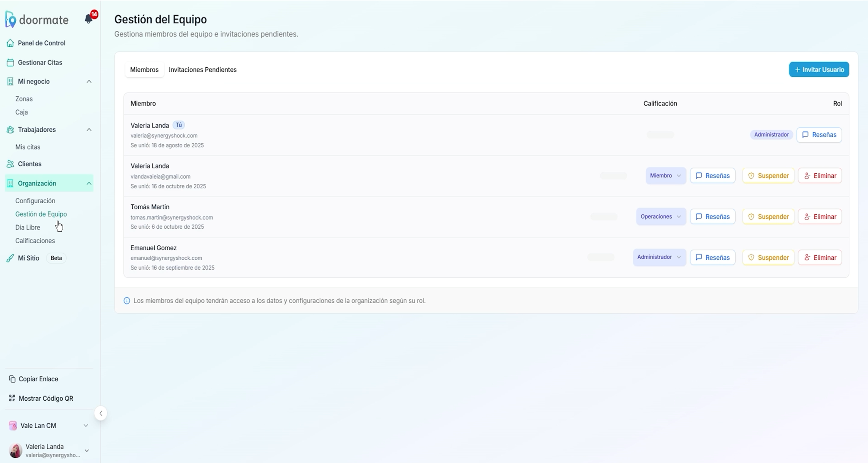Click the Gestionar Citas calendar icon
Image resolution: width=868 pixels, height=463 pixels.
point(11,63)
